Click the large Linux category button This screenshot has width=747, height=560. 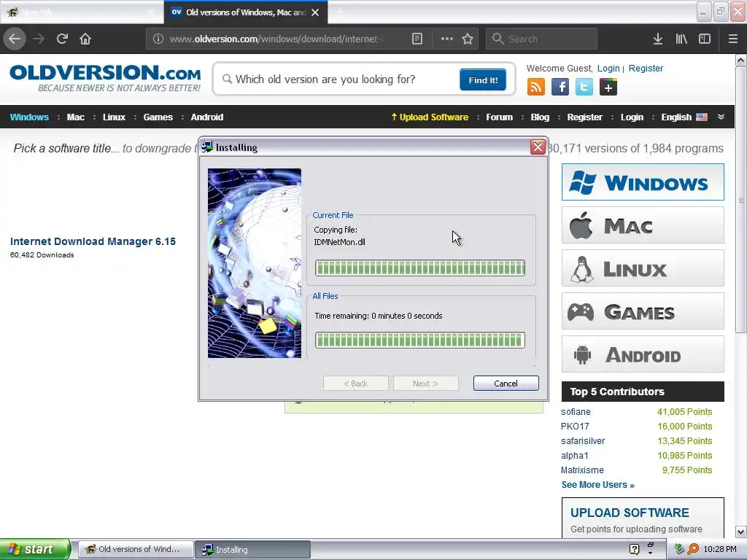[643, 268]
